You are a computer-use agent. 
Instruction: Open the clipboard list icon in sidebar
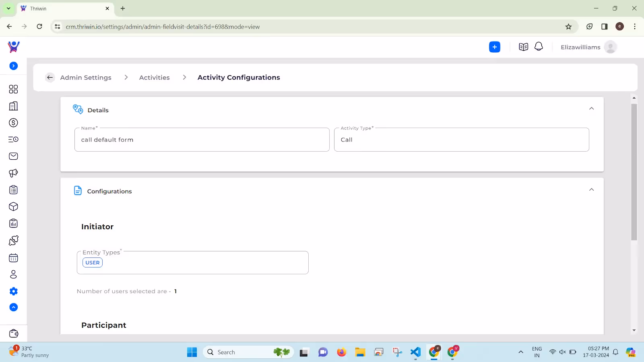[x=13, y=190]
